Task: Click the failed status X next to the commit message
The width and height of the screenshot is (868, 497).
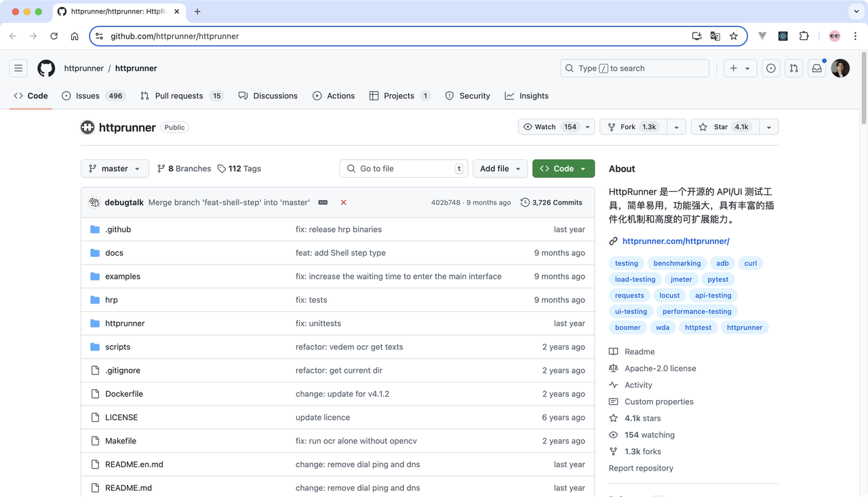Action: [x=344, y=202]
